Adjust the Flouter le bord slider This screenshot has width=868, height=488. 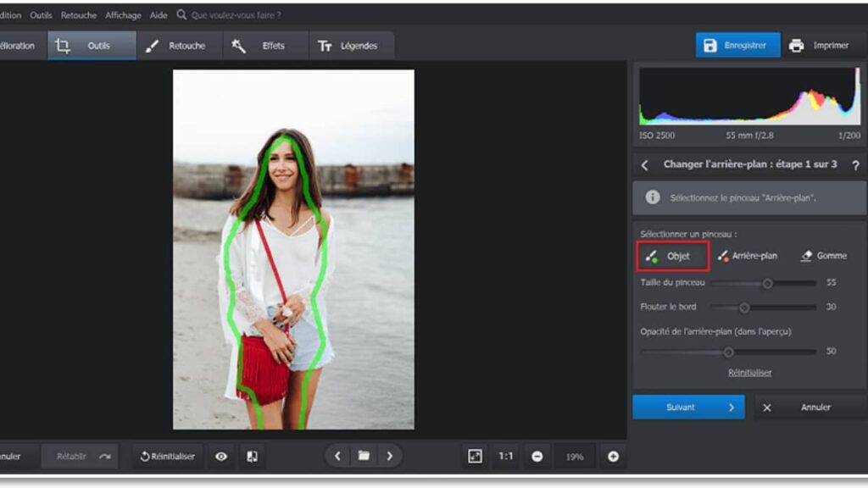pyautogui.click(x=764, y=307)
